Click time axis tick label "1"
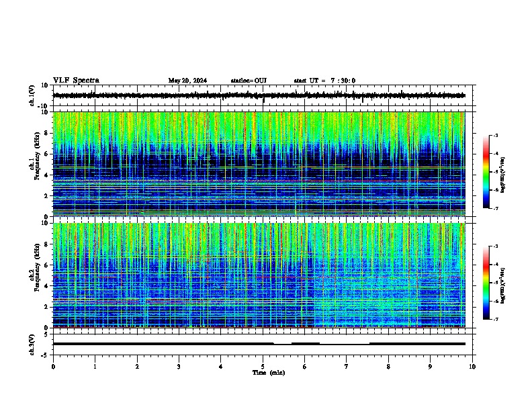 coord(95,367)
